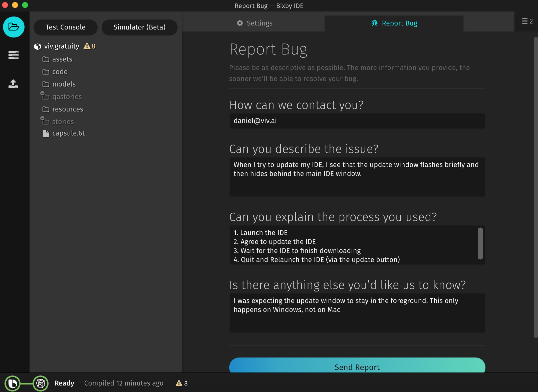Screen dimensions: 538x392
Task: Click the warning badge beside viv.gratuity
Action: (x=89, y=46)
